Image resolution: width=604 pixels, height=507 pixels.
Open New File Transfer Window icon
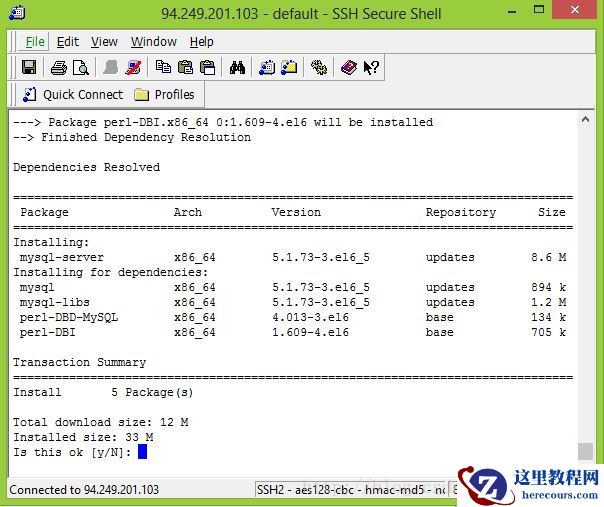(x=289, y=68)
